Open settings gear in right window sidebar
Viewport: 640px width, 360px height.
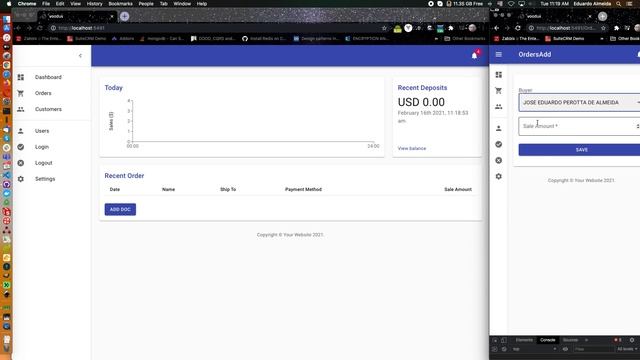point(499,176)
